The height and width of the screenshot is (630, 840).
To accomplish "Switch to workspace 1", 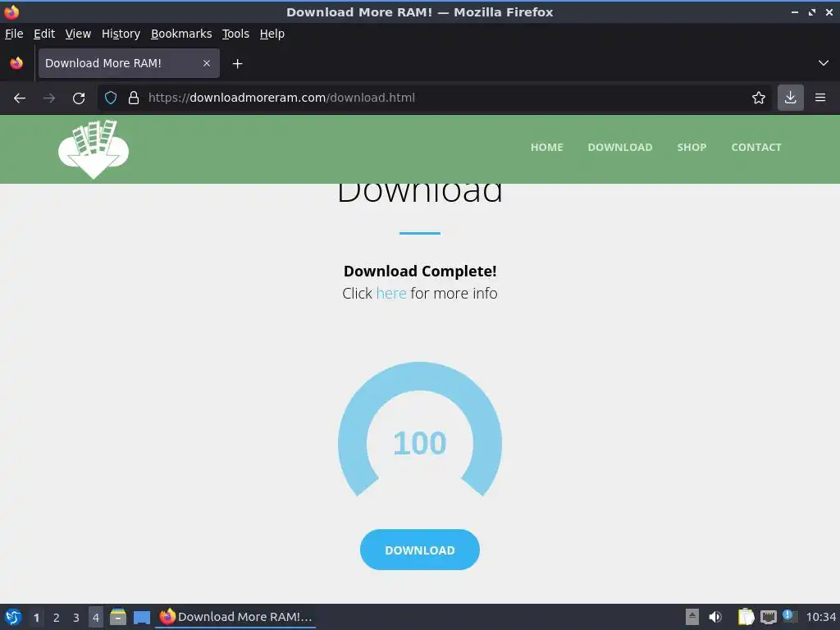I will tap(36, 618).
